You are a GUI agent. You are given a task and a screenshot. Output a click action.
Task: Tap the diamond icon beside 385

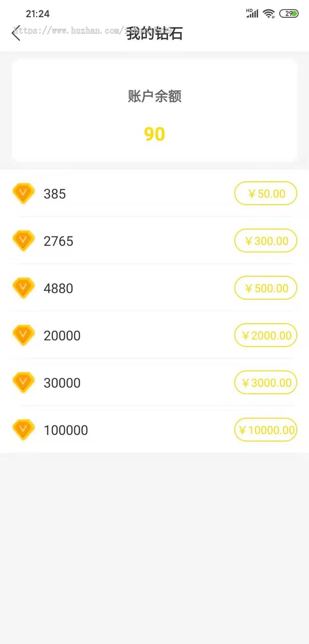23,193
